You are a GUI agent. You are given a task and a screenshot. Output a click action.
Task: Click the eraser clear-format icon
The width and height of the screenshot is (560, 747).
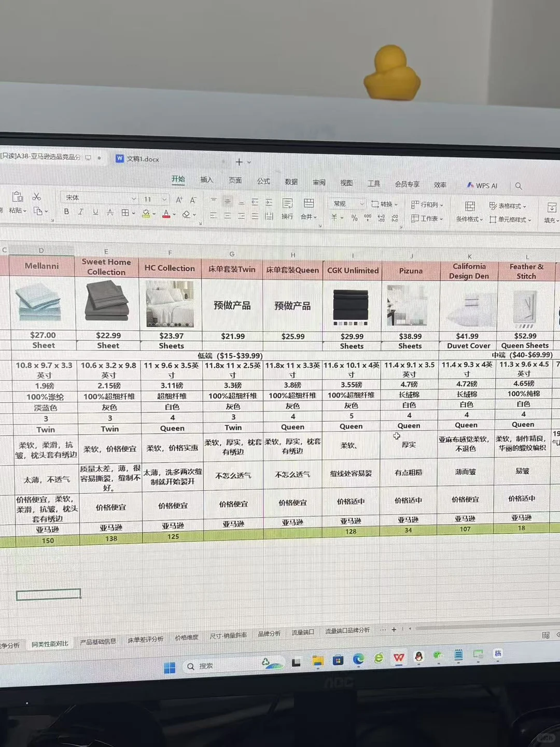pyautogui.click(x=186, y=214)
